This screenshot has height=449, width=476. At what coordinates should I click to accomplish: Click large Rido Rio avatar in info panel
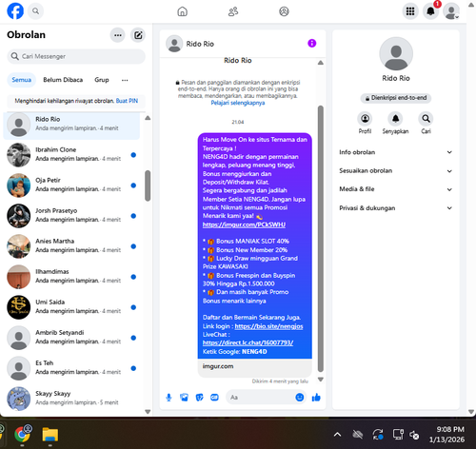coord(396,54)
